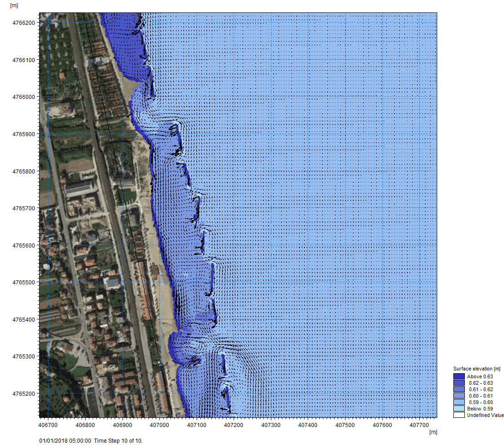Click y-axis label 4765800

[x=23, y=172]
